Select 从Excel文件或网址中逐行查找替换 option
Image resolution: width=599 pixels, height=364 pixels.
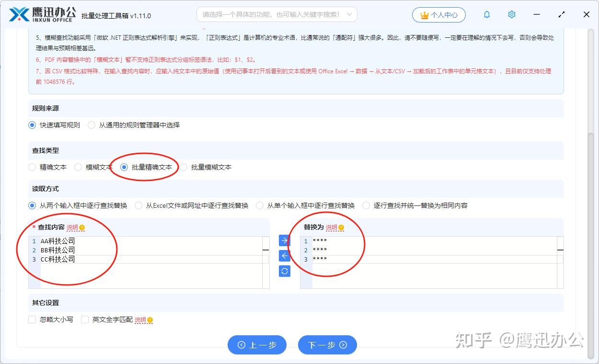pos(138,205)
